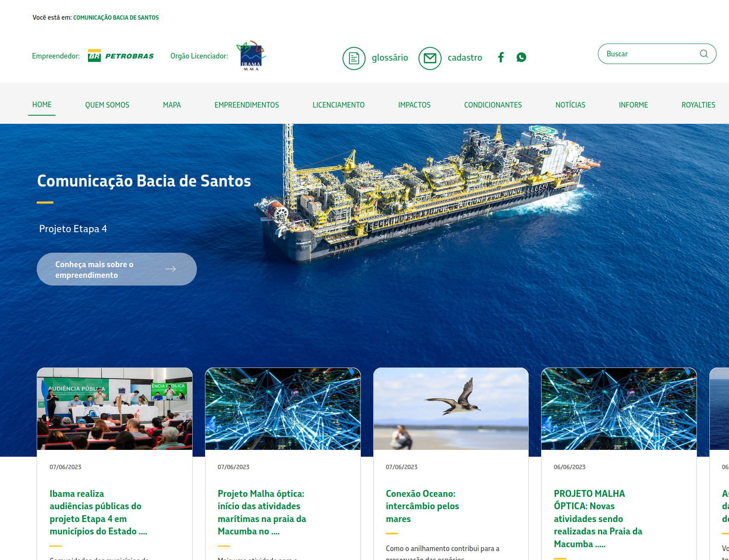Click the Empreendedor label
Image resolution: width=729 pixels, height=560 pixels.
pyautogui.click(x=56, y=56)
